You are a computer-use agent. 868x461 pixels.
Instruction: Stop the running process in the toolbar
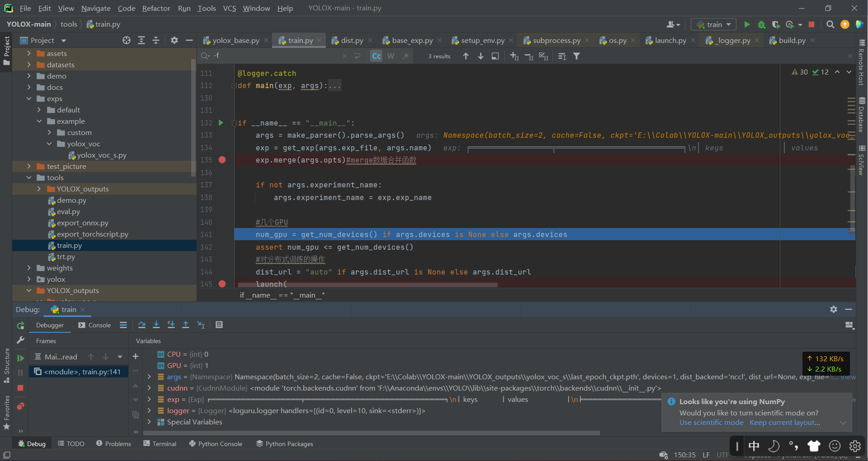pos(812,24)
